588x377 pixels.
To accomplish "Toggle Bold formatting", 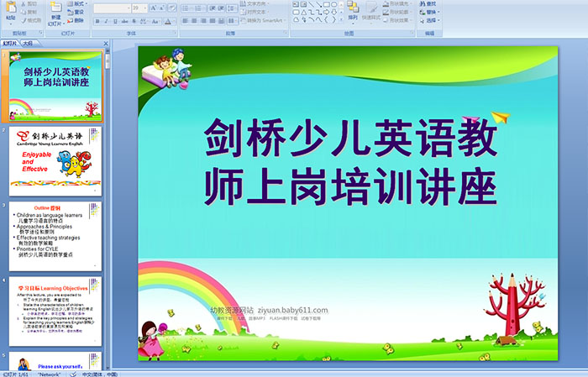I will 97,21.
